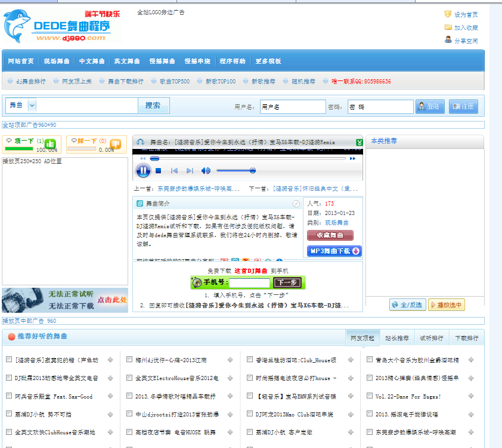Click the 搜索 search button

point(153,105)
